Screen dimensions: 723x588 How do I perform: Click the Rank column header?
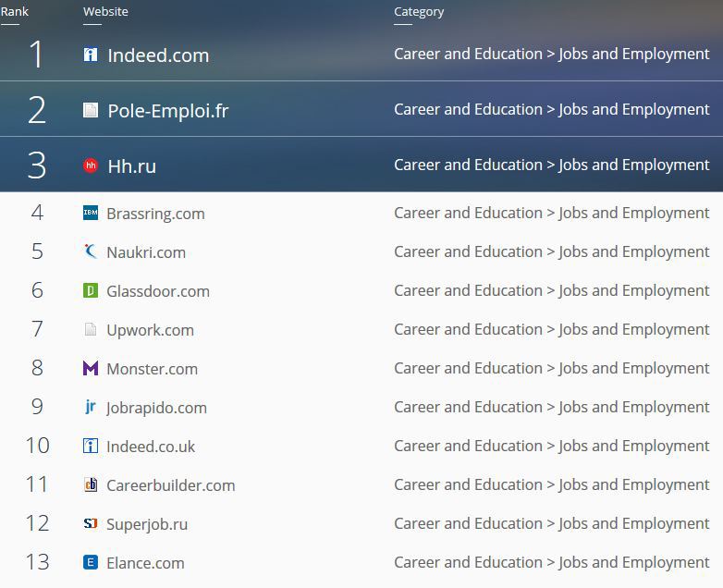point(14,11)
